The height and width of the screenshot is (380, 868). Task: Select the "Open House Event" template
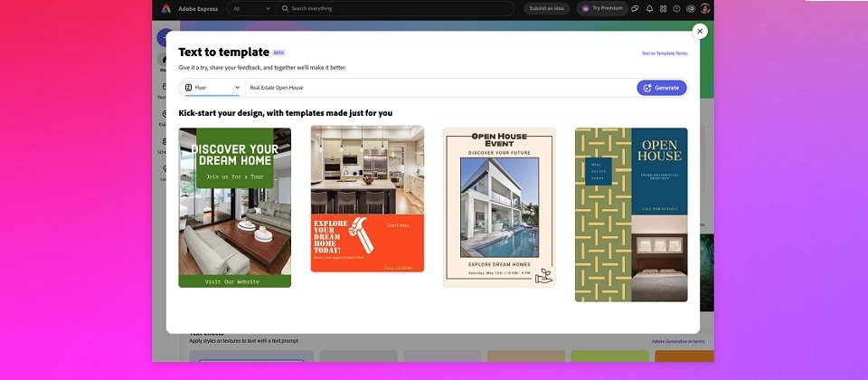499,207
